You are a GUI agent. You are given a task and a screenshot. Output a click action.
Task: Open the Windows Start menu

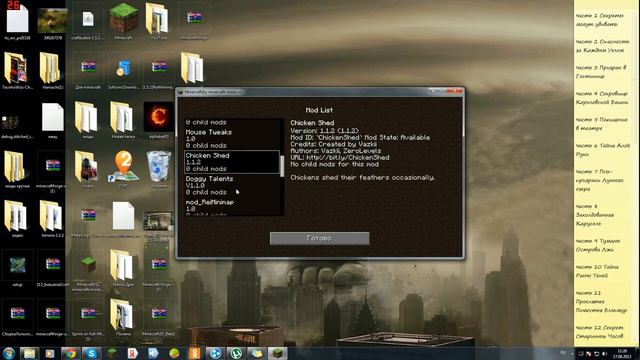(x=9, y=353)
